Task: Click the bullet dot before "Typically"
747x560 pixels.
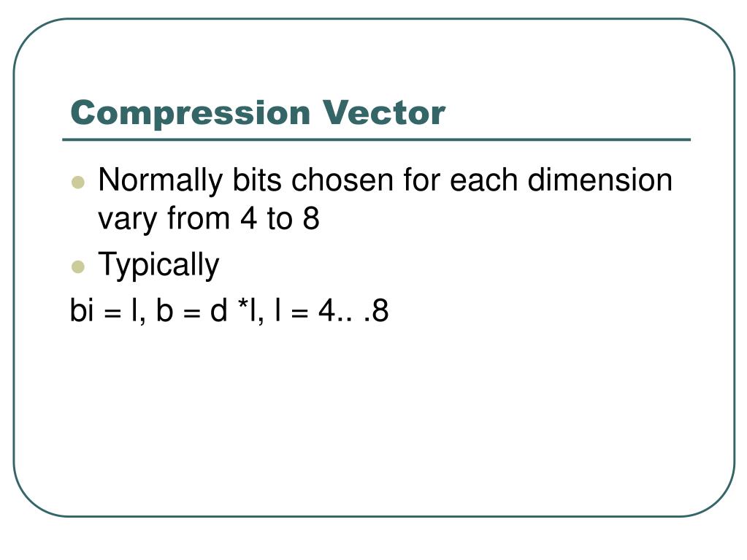Action: [77, 266]
